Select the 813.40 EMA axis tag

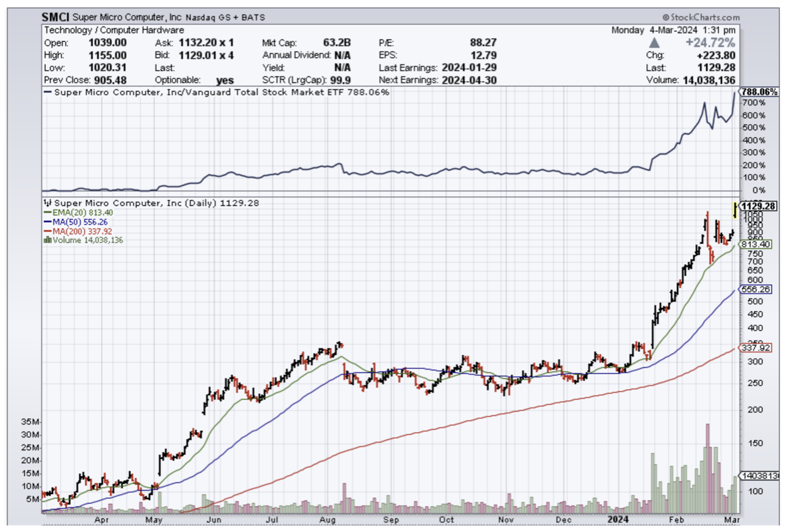click(x=755, y=245)
